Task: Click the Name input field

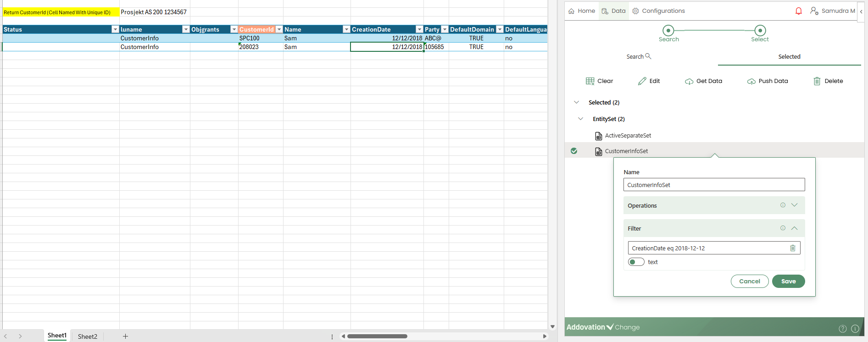Action: coord(713,185)
